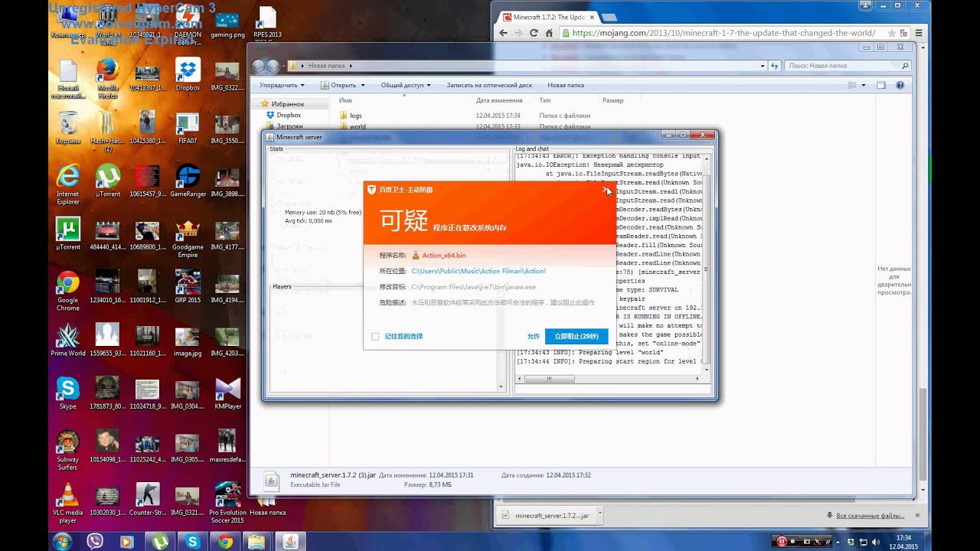
Task: Select Избранное in Explorer navigation pane
Action: 287,103
